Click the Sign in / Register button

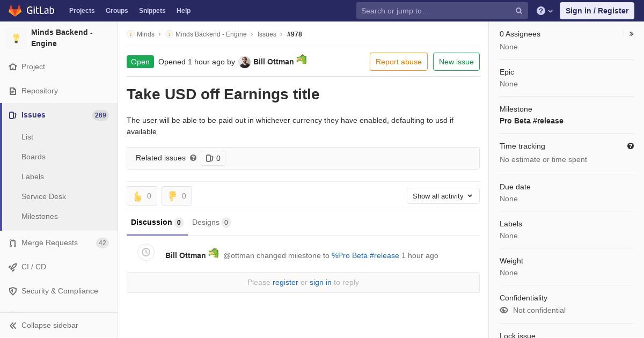[597, 11]
